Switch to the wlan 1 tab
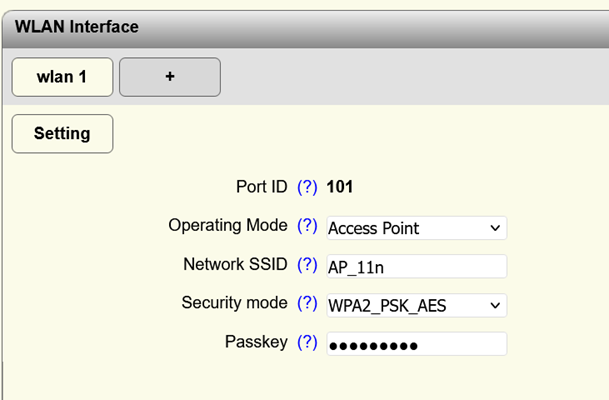This screenshot has height=400, width=609. coord(61,77)
